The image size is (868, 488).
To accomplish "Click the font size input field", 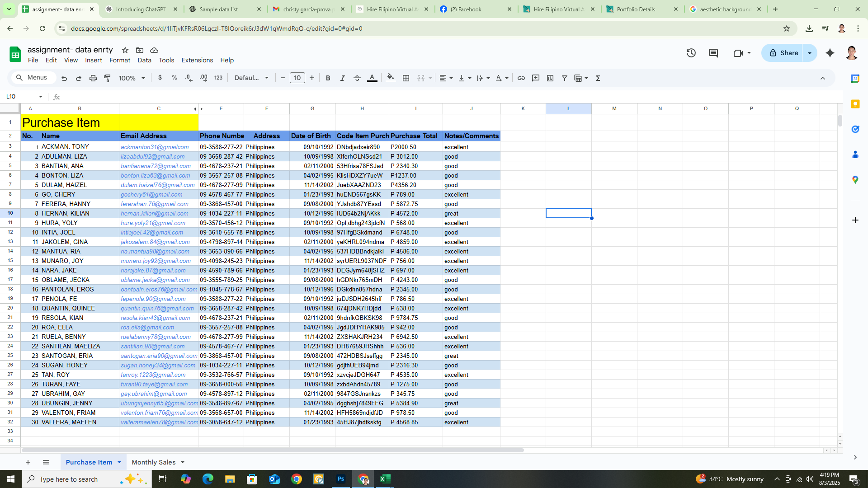I will pyautogui.click(x=297, y=78).
